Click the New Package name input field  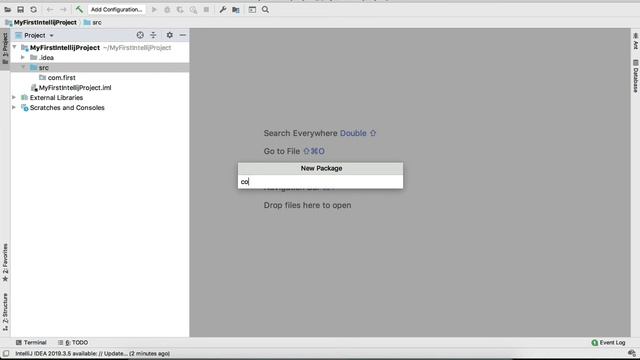[320, 182]
